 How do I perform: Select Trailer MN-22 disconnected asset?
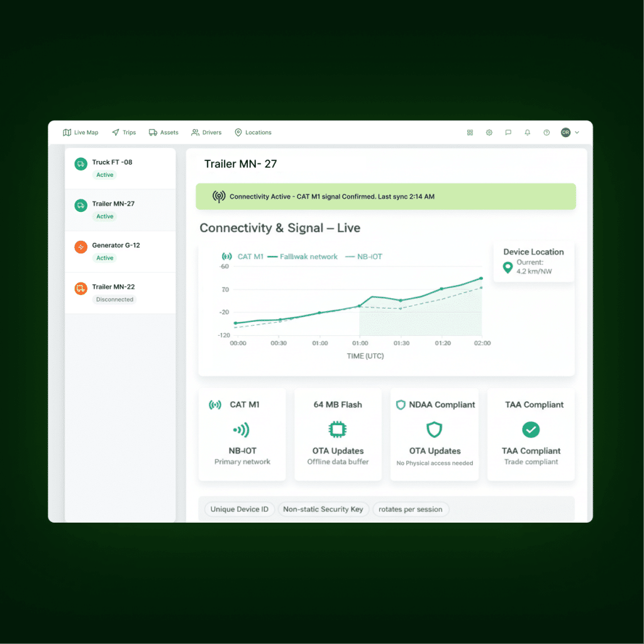120,293
